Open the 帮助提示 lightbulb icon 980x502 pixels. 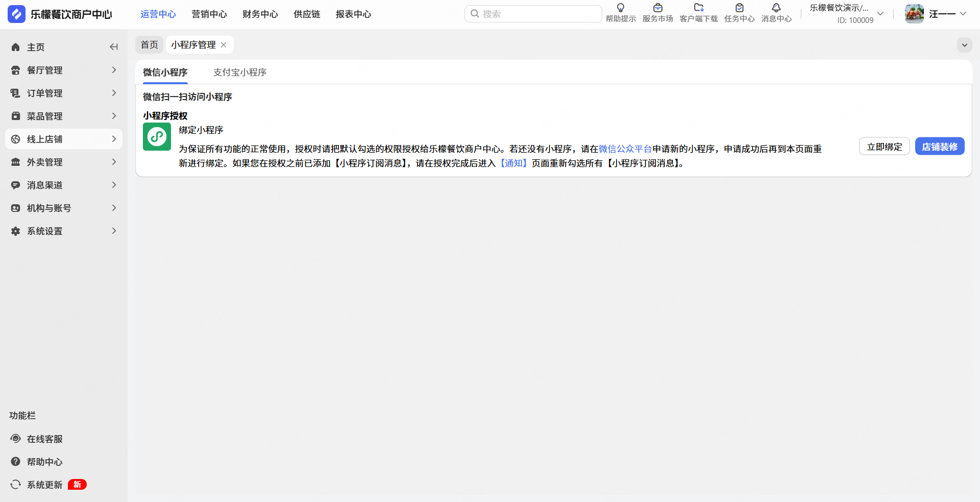point(621,8)
